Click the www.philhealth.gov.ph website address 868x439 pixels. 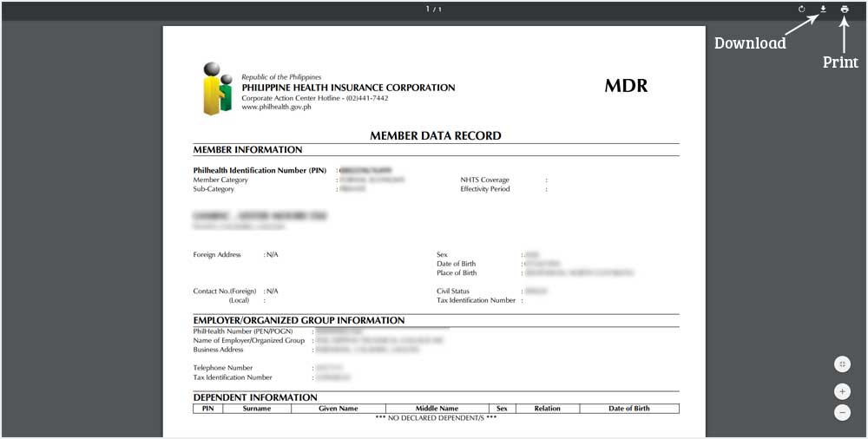click(x=276, y=108)
